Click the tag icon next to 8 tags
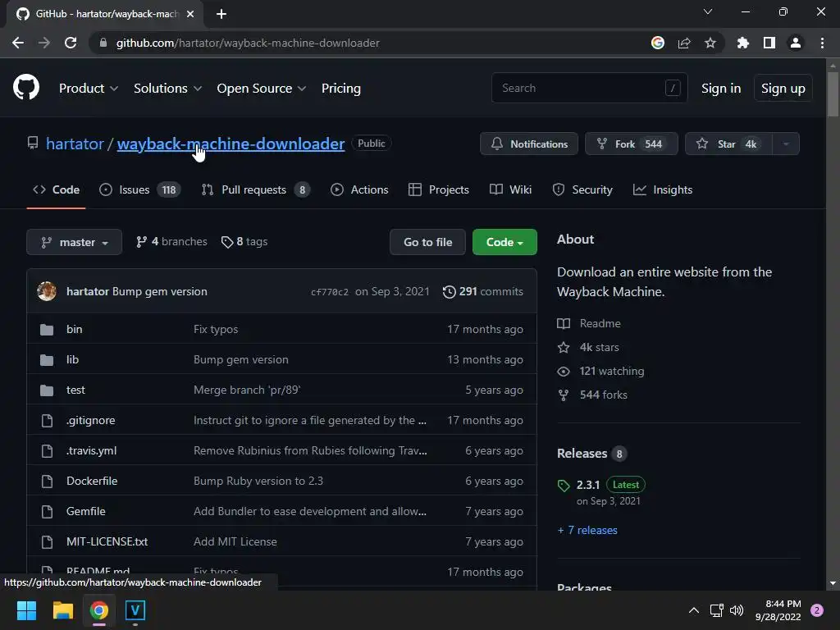Image resolution: width=840 pixels, height=630 pixels. 227,242
